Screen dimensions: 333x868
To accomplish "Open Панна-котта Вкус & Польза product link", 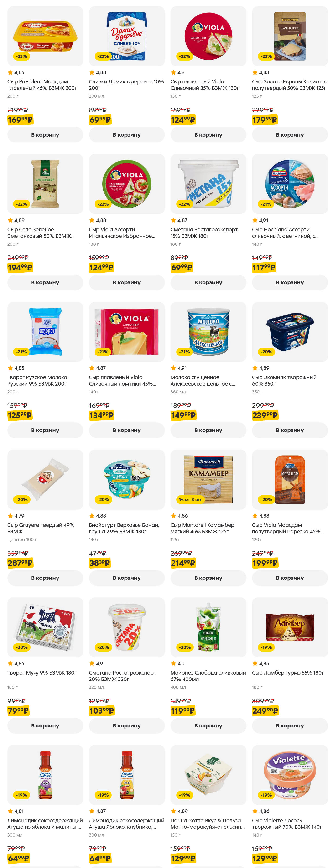I will tap(207, 823).
